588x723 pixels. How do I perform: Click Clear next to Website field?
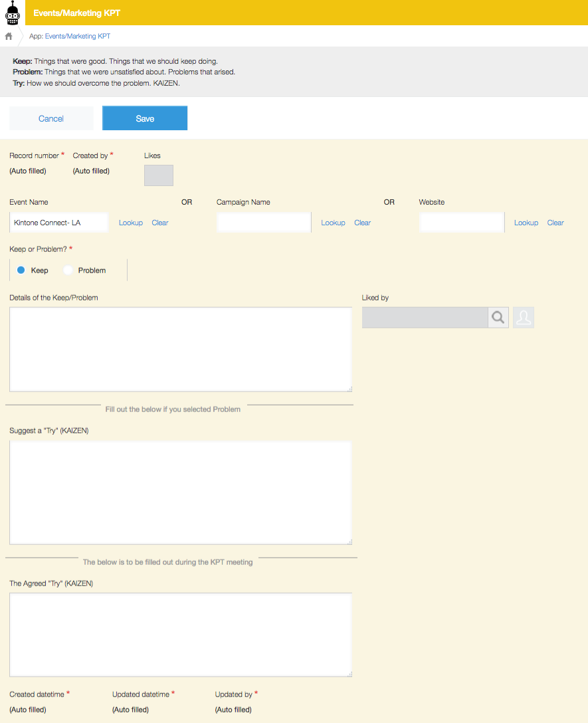[555, 223]
